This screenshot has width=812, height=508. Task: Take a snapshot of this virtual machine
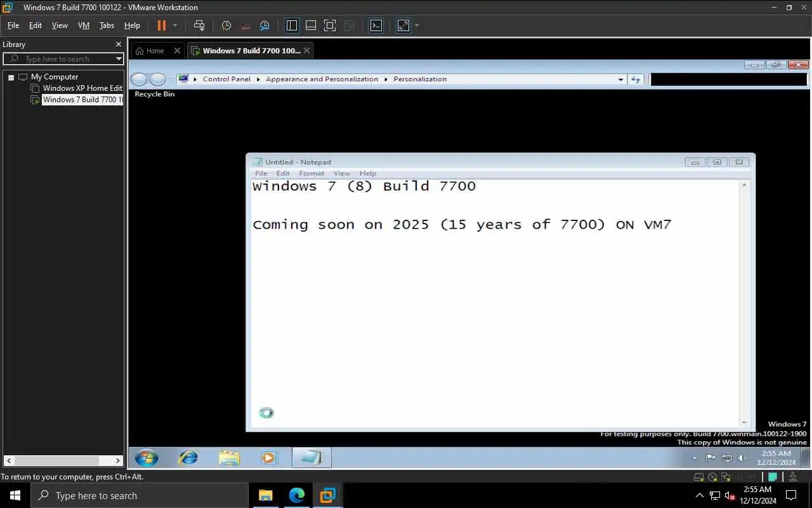tap(226, 25)
